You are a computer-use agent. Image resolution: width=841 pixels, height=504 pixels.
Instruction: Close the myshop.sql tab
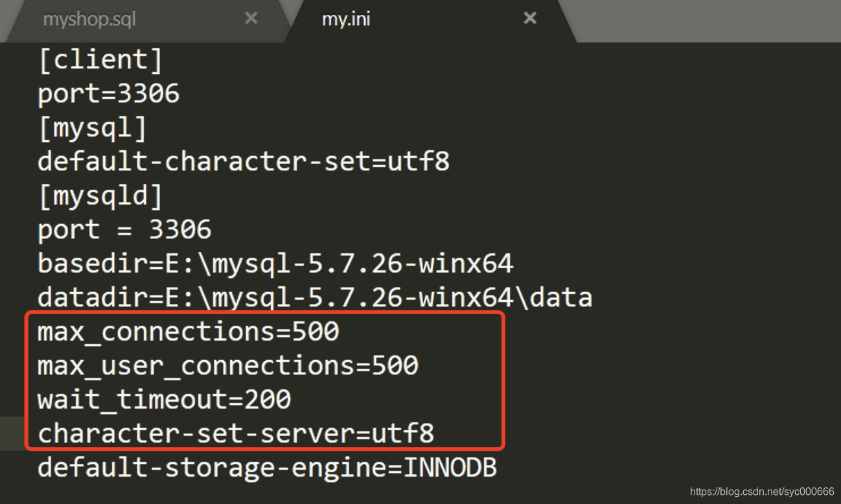pyautogui.click(x=251, y=18)
